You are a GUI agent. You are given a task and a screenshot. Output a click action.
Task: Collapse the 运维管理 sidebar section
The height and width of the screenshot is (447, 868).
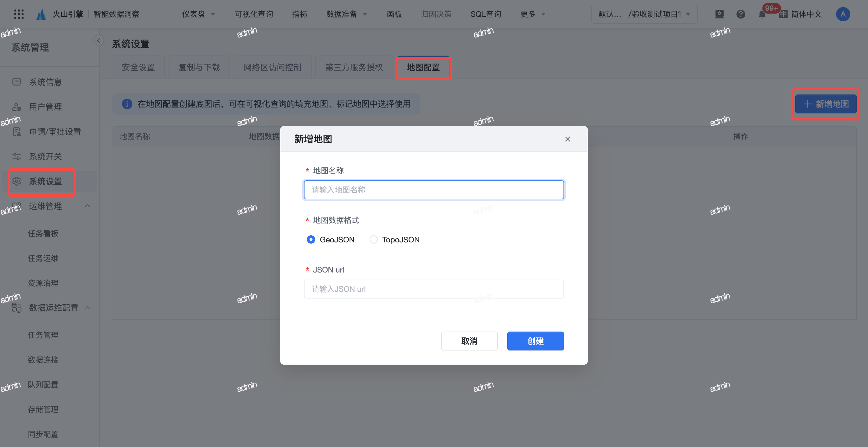(88, 206)
